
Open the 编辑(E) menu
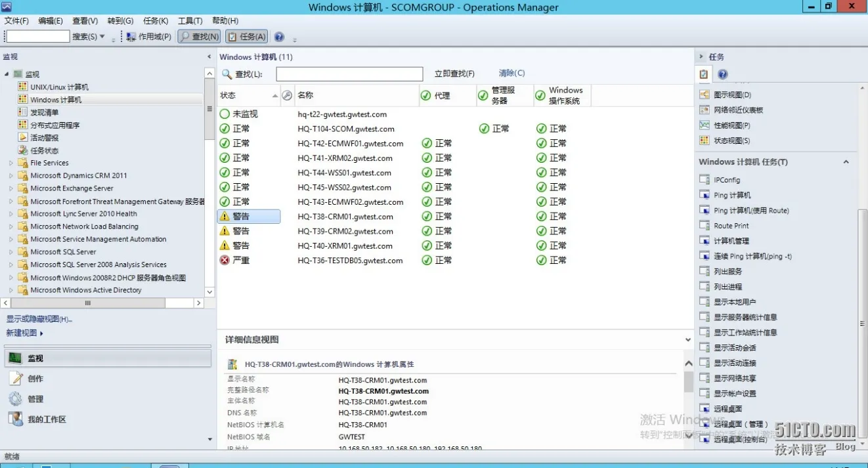point(51,20)
